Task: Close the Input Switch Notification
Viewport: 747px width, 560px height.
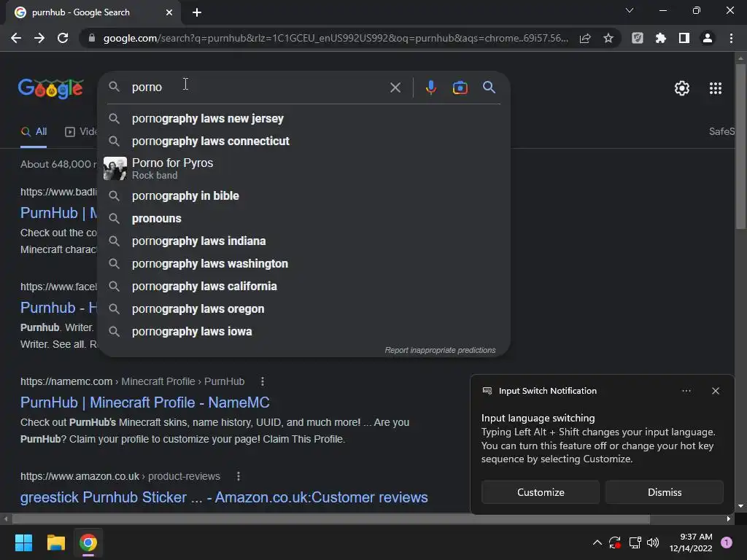Action: tap(716, 391)
